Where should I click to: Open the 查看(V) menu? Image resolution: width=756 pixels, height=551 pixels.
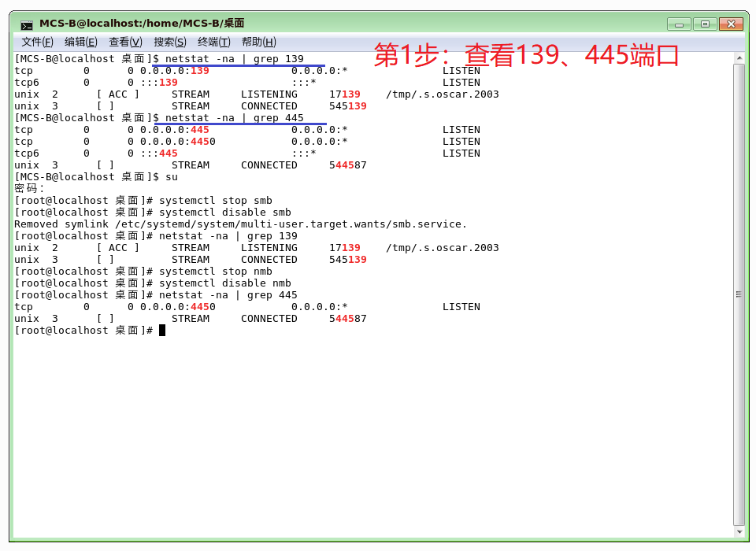125,42
